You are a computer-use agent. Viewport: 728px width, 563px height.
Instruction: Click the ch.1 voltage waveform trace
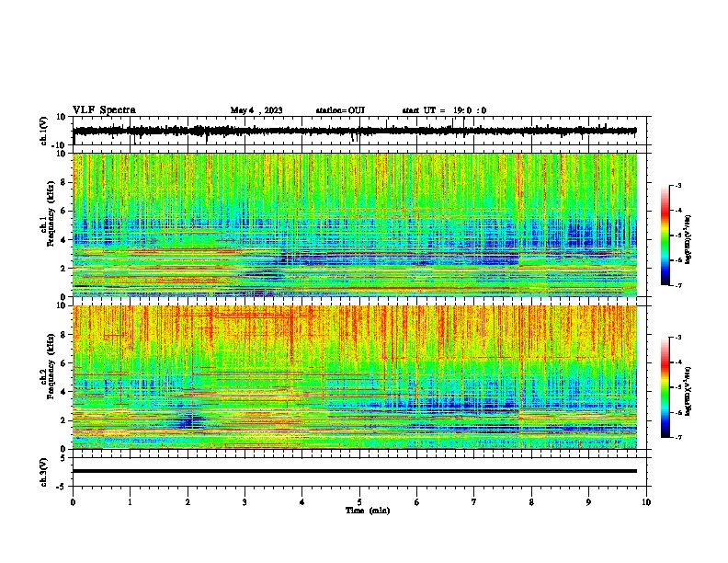tap(355, 131)
